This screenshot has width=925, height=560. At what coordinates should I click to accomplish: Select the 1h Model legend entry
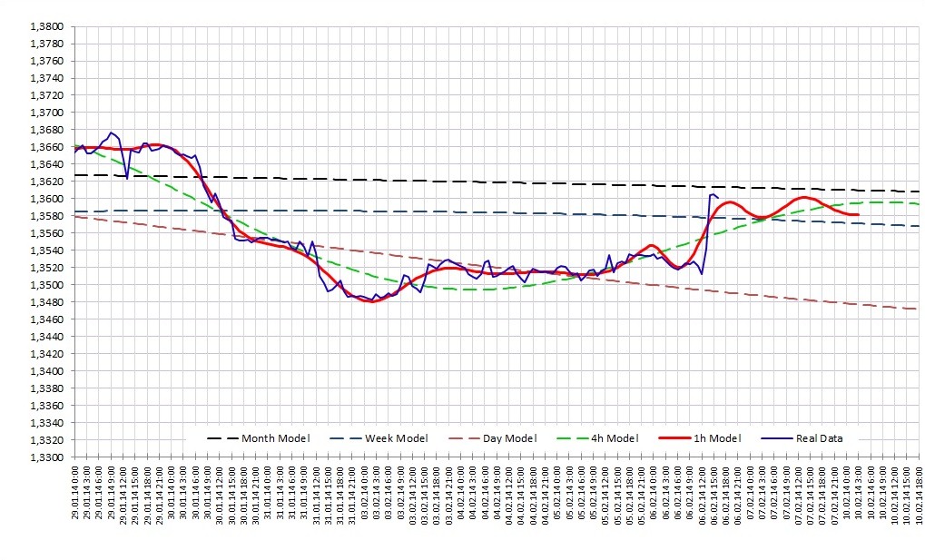point(700,438)
